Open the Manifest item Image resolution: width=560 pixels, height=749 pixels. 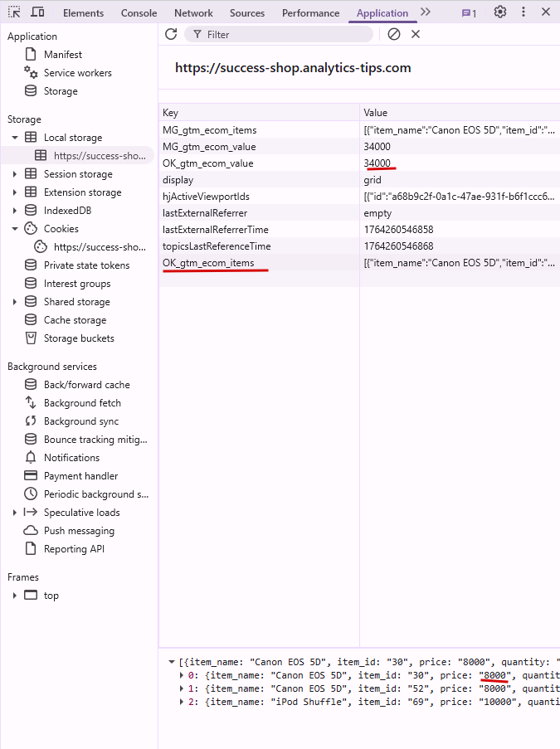pos(63,55)
